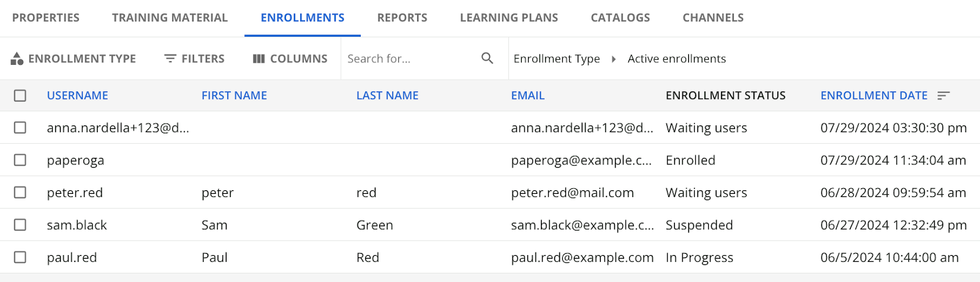Expand the Active enrollments selector

coord(677,59)
